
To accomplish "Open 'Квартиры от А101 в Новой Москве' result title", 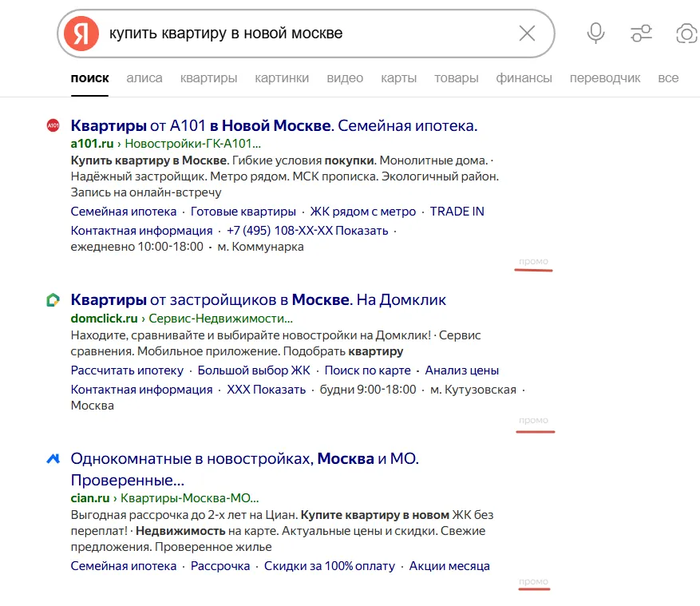I will tap(274, 125).
